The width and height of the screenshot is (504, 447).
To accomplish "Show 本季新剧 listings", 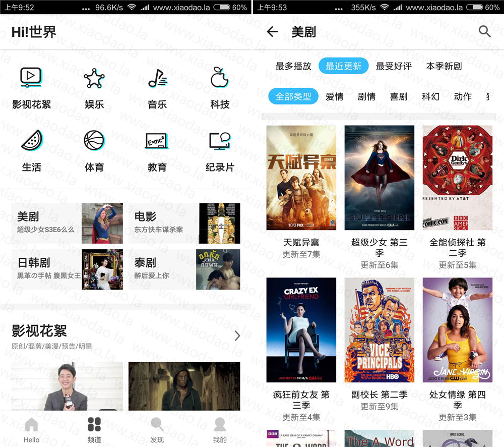I will [x=444, y=66].
